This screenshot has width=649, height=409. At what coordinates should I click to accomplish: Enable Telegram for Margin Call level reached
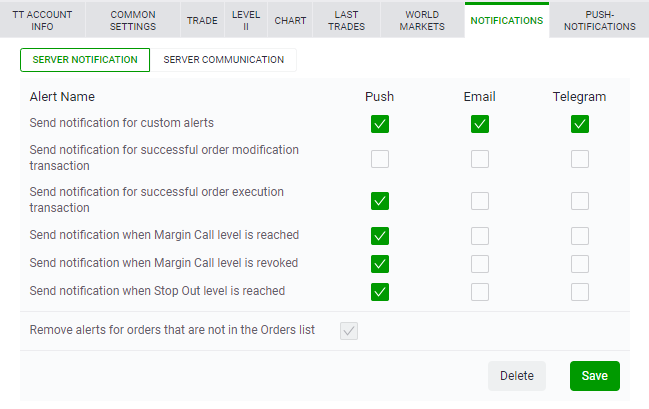[579, 236]
